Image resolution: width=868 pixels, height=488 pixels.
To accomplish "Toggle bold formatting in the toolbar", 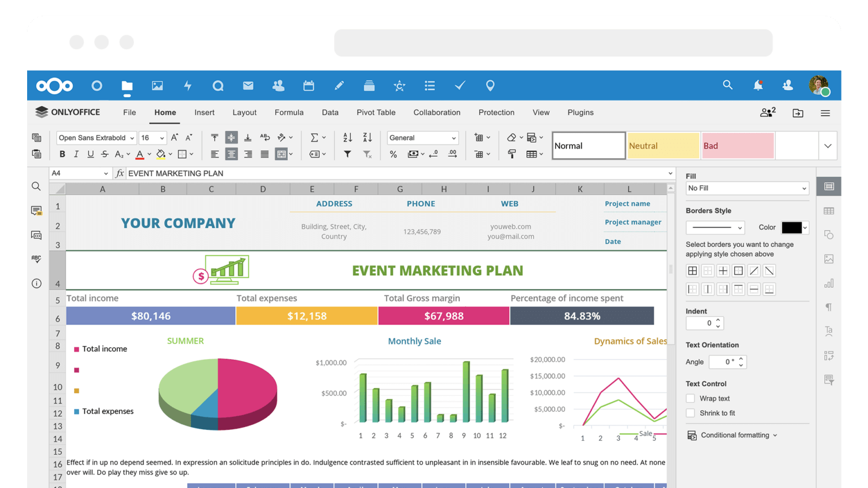I will (x=62, y=154).
